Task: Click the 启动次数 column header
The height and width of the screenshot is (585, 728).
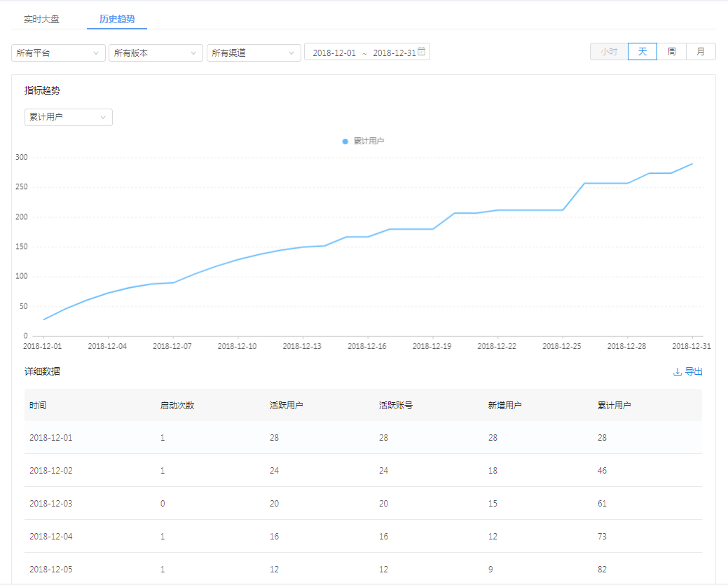Action: (177, 406)
